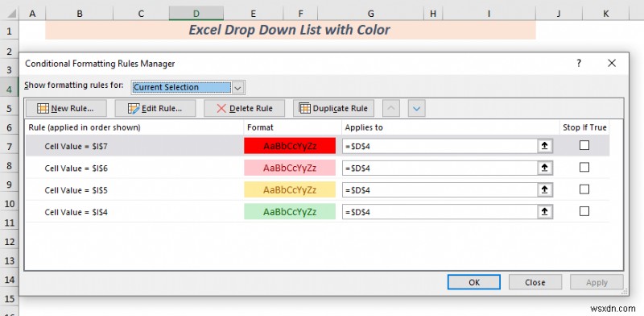Viewport: 644px width, 316px height.
Task: Close the Rules Manager with X
Action: pyautogui.click(x=612, y=64)
